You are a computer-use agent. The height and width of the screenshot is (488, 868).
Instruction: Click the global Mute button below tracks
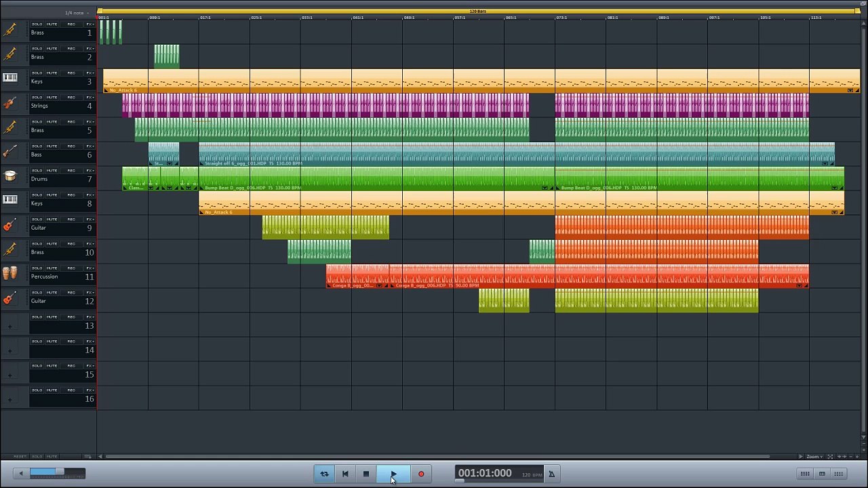point(52,457)
